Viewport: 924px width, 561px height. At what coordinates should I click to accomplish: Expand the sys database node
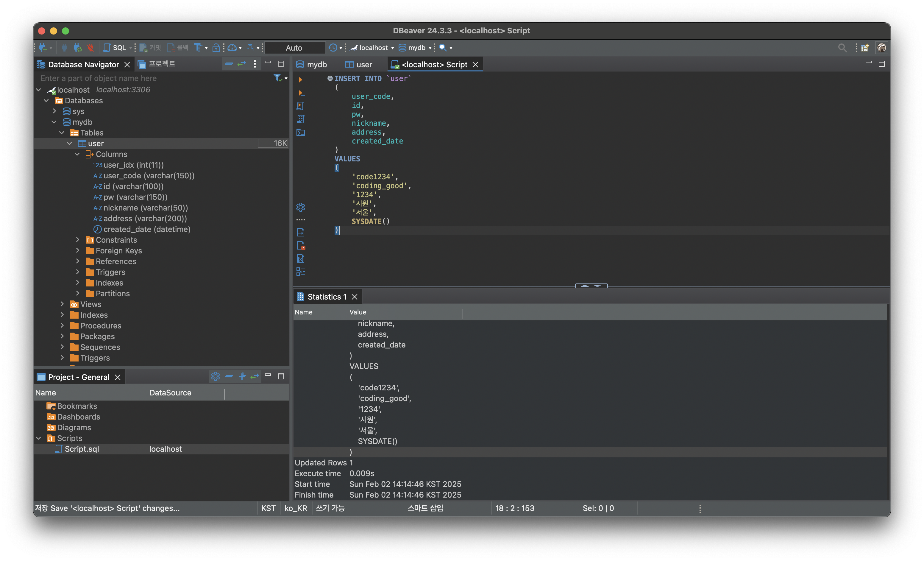[54, 111]
